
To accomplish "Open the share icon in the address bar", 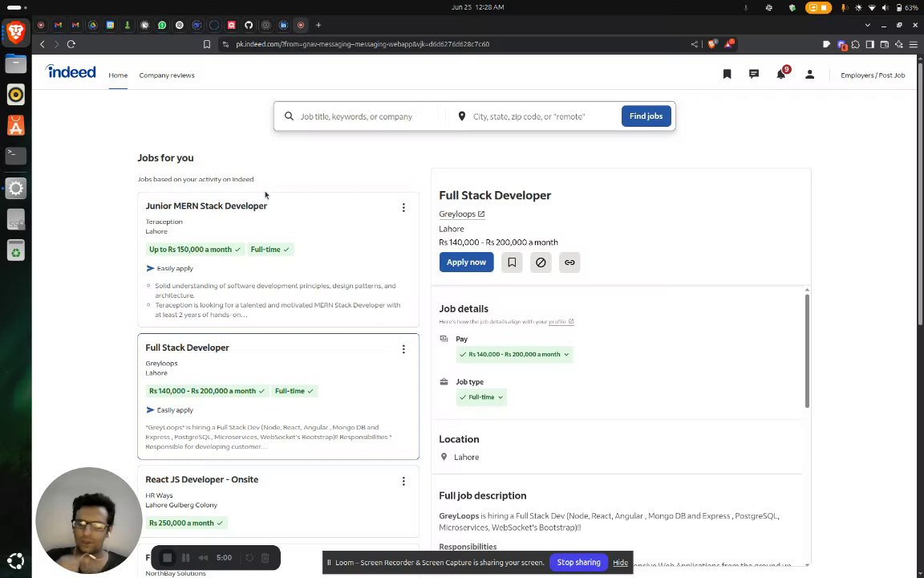I will point(694,44).
